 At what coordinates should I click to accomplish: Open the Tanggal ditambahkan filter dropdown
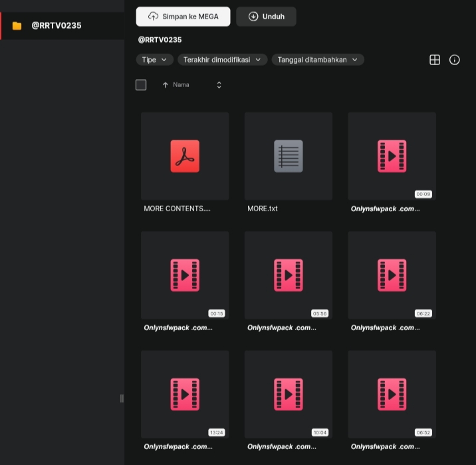[x=318, y=60]
